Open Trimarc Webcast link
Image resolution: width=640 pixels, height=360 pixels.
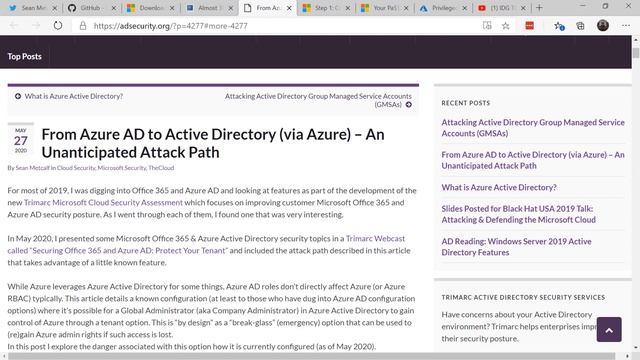[376, 238]
